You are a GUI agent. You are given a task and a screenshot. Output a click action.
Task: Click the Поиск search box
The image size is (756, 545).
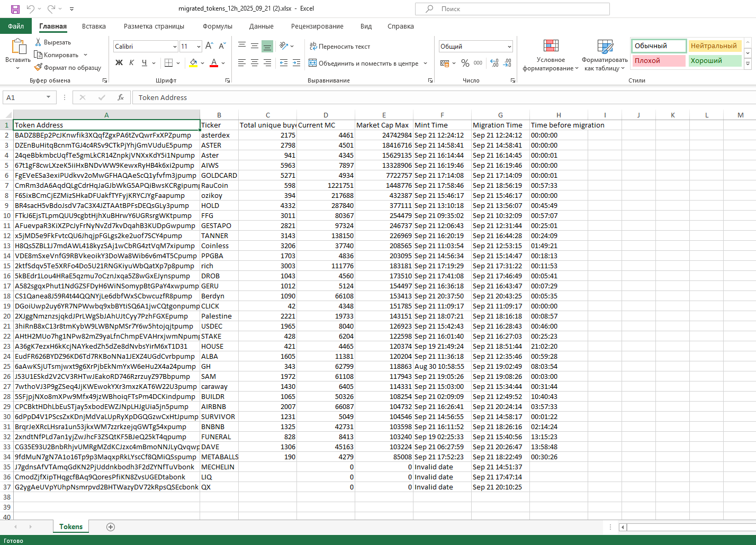point(512,9)
